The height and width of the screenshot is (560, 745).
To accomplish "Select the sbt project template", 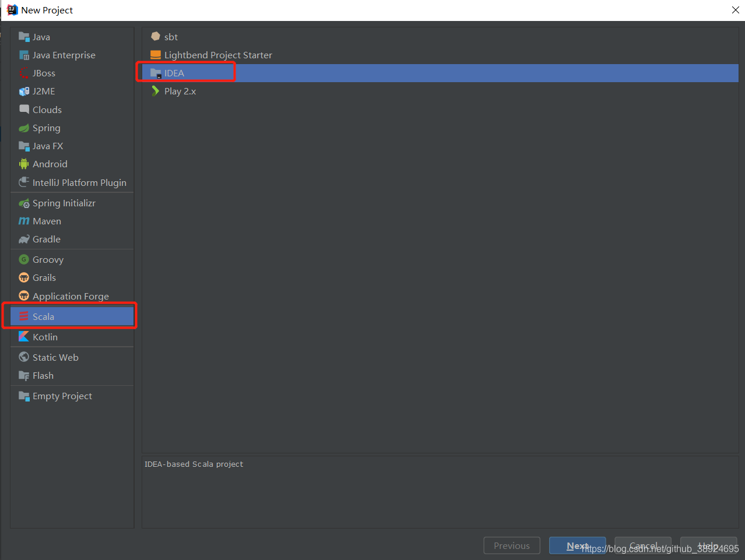I will [x=440, y=37].
